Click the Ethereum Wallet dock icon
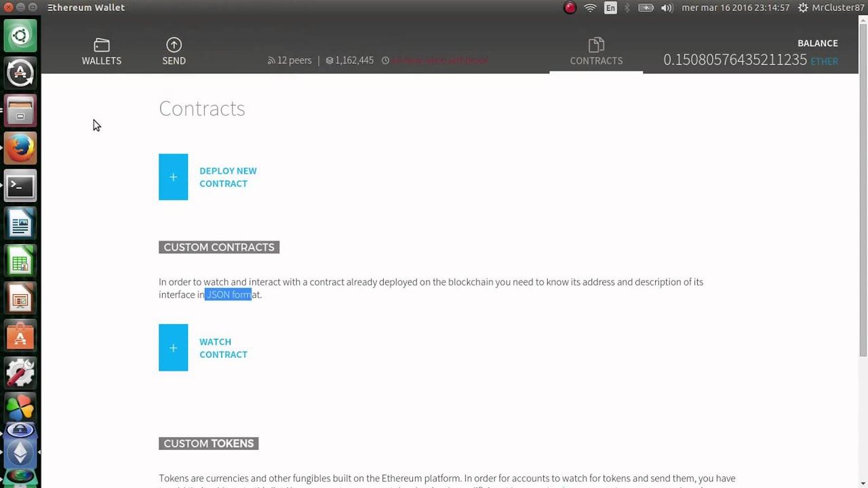Image resolution: width=868 pixels, height=488 pixels. click(x=20, y=452)
